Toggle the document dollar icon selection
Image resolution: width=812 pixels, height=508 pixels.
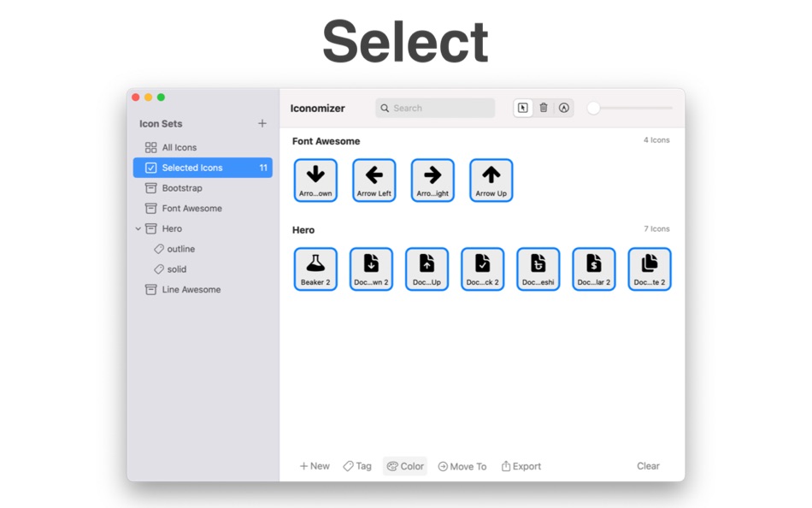point(593,268)
